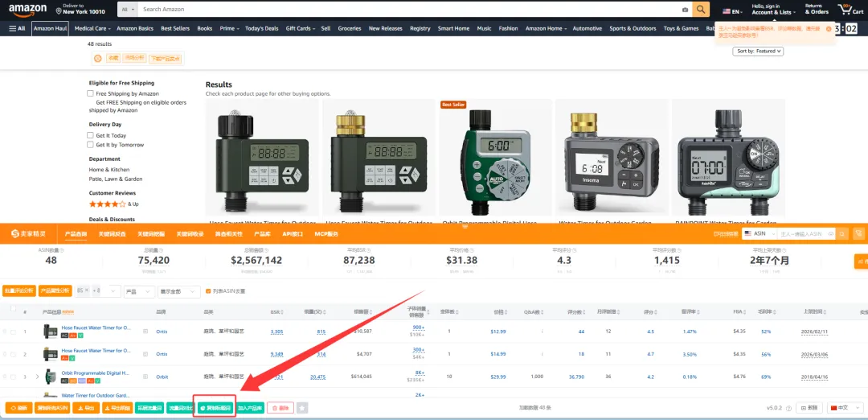Click the 加入产品库 button

[250, 408]
